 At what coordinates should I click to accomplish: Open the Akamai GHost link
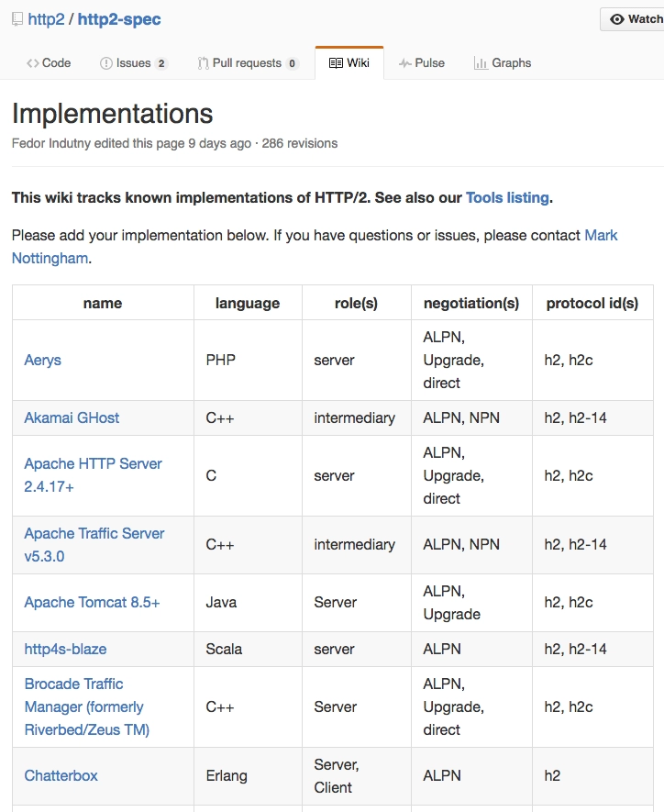pos(72,417)
